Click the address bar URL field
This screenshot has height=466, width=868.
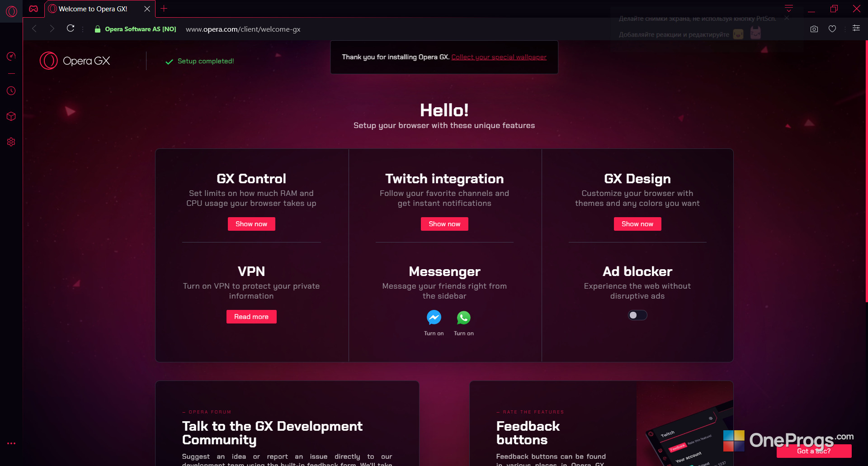[243, 29]
